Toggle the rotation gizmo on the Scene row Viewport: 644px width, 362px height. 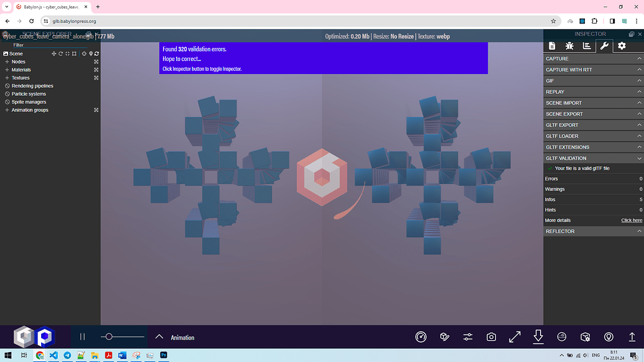61,53
